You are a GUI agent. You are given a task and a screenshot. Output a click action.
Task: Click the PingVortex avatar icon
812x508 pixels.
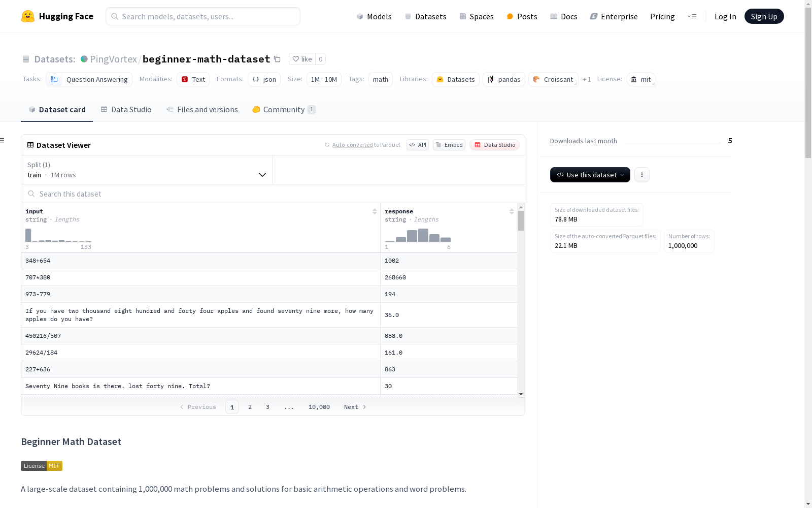[84, 59]
